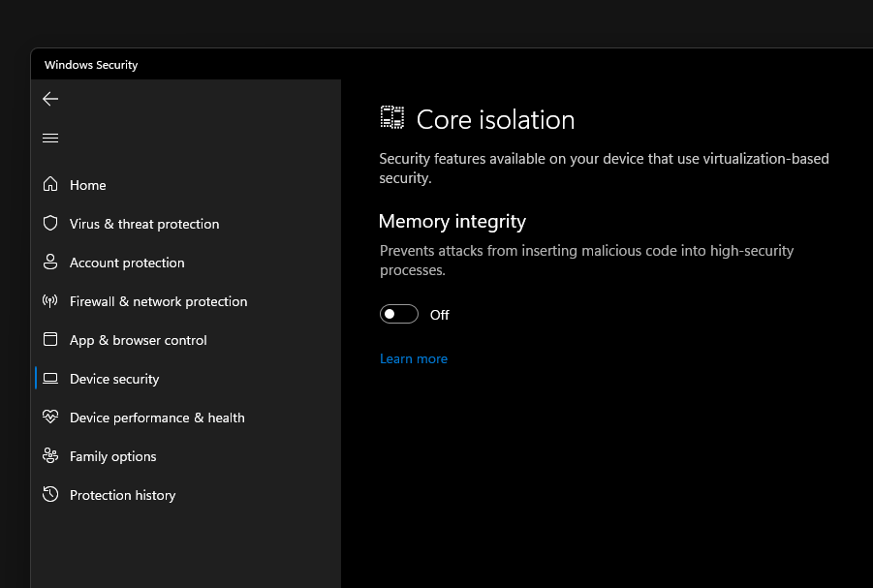The image size is (873, 588).
Task: Select Firewall & network protection menu item
Action: pos(158,301)
